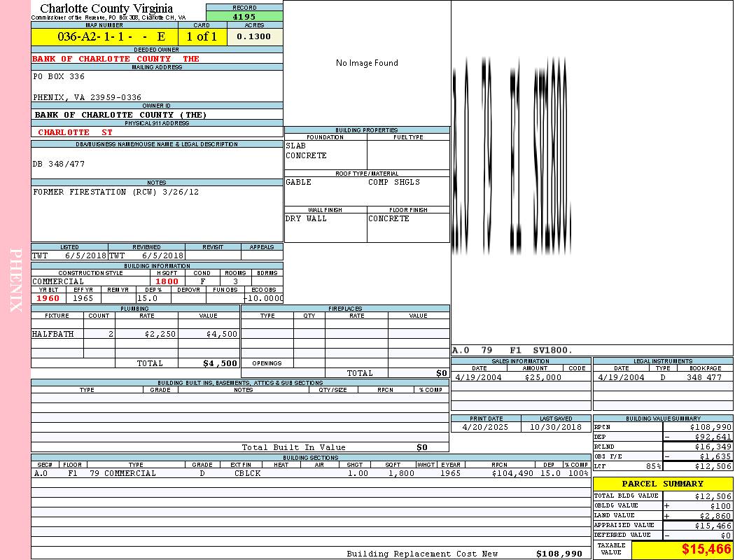Click the FORMER FIRESTATION note text
The width and height of the screenshot is (735, 560).
pyautogui.click(x=115, y=192)
